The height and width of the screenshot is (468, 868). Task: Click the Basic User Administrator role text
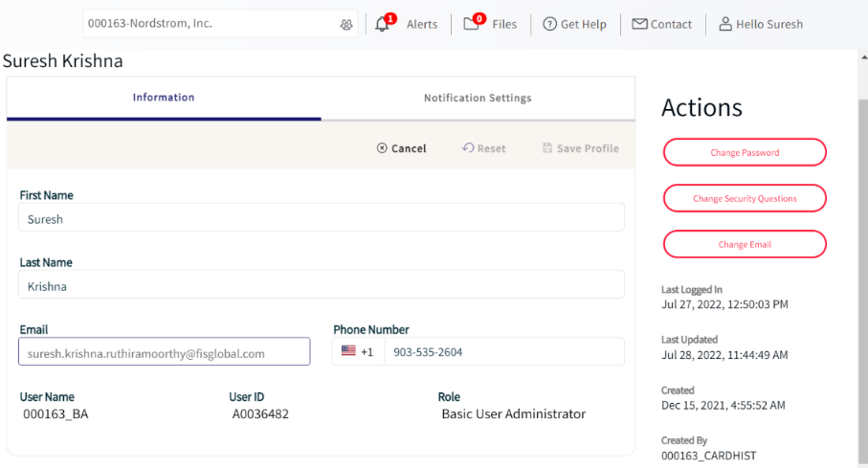[x=513, y=414]
